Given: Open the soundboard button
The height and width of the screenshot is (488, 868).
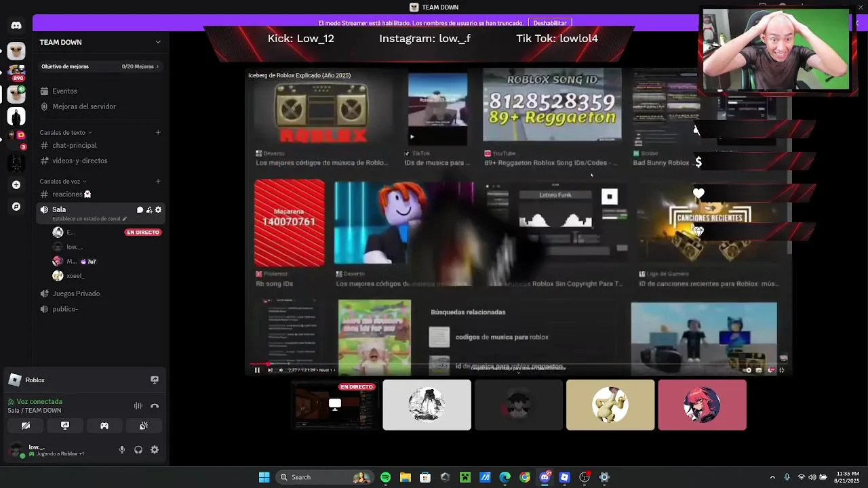Looking at the screenshot, I should (x=144, y=426).
